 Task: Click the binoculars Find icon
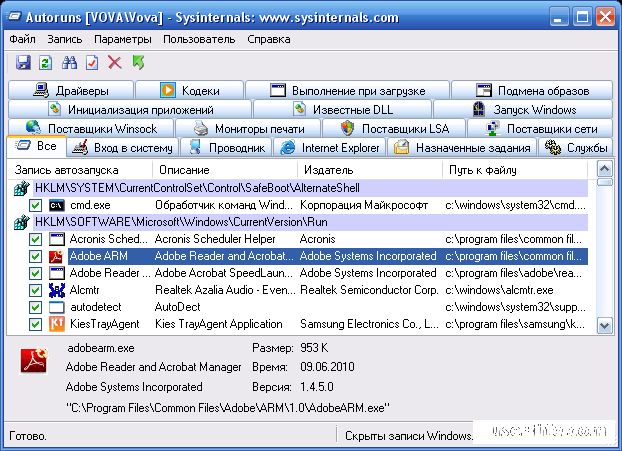(x=69, y=63)
